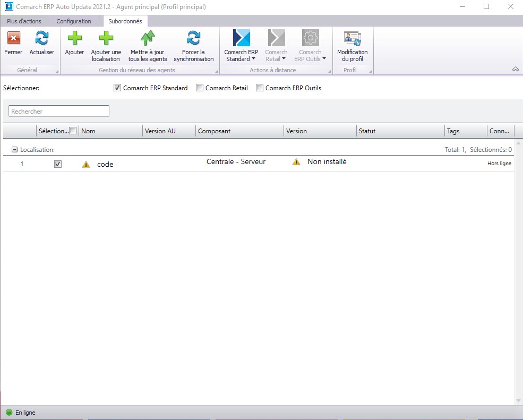Click warning icon next to Non installé

pyautogui.click(x=296, y=162)
